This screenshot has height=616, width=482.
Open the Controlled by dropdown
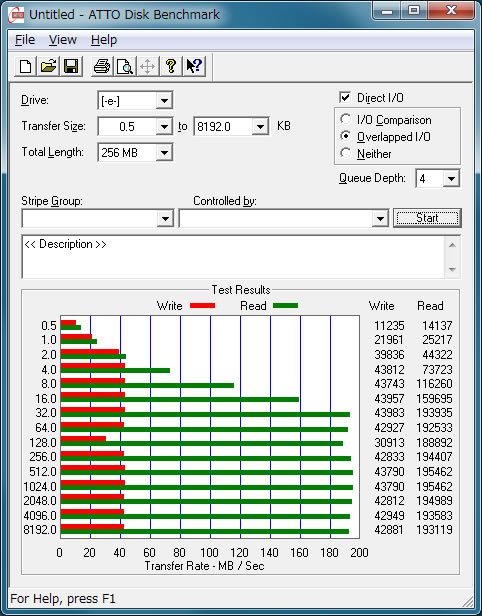tap(380, 218)
